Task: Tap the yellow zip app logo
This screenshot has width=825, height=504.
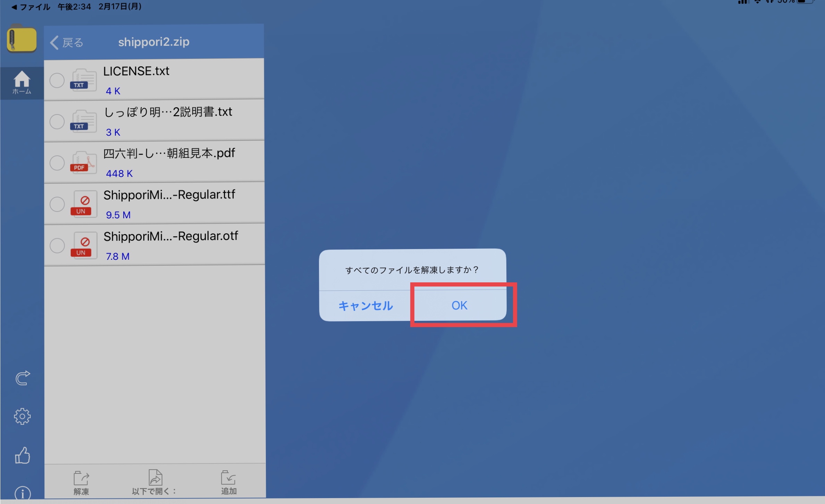Action: 22,40
